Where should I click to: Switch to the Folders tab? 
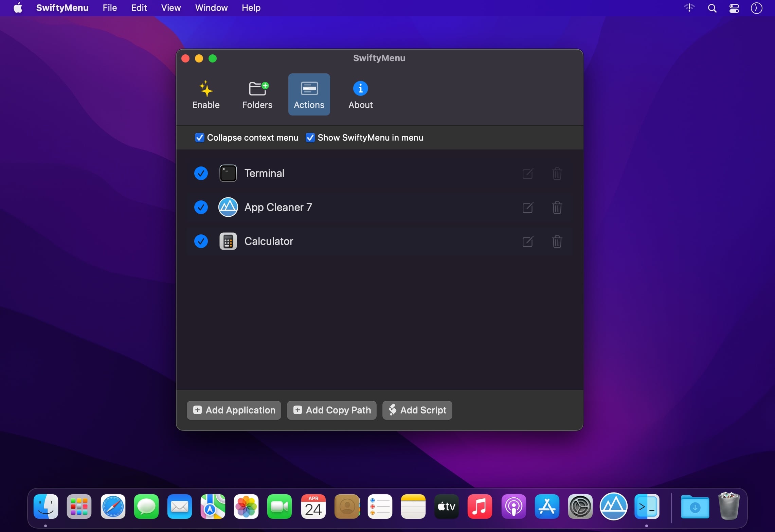tap(257, 95)
